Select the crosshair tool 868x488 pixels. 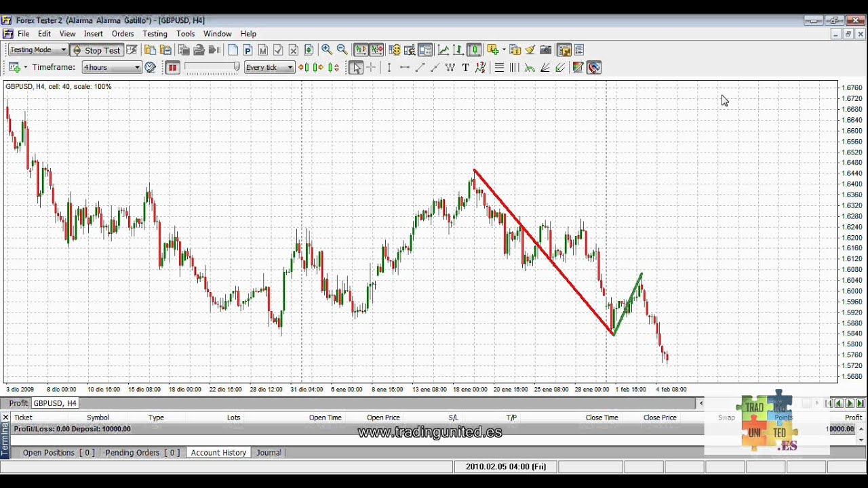click(371, 67)
